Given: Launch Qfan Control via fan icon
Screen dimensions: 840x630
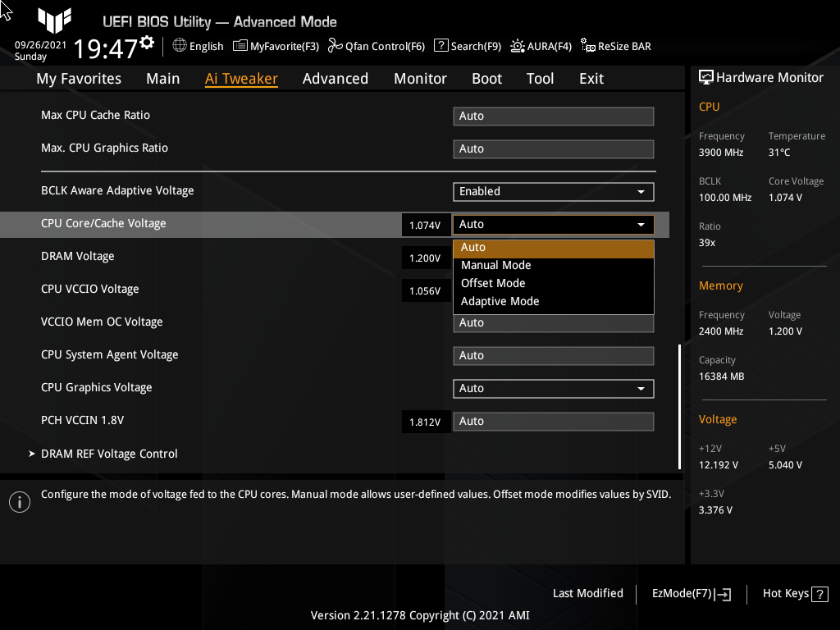Looking at the screenshot, I should (334, 46).
